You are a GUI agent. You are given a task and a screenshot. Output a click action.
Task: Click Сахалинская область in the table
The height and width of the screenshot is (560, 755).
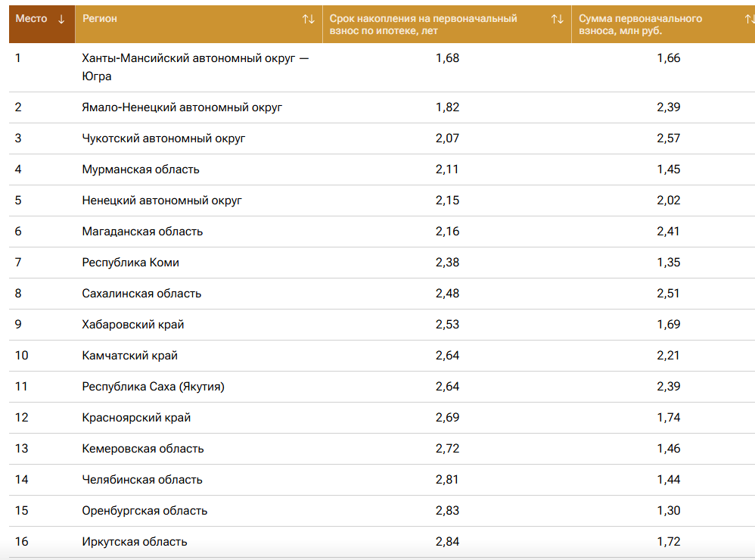[141, 294]
